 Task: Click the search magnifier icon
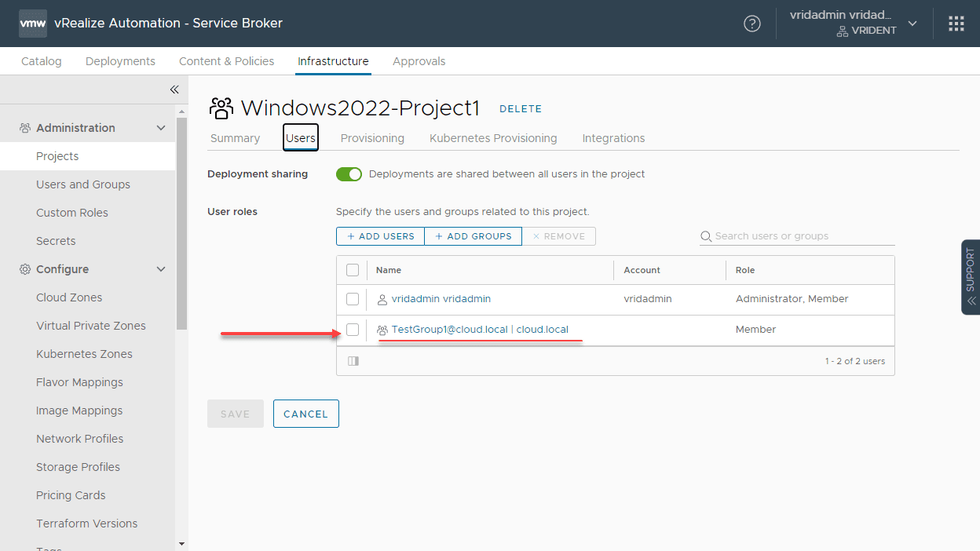[x=706, y=236]
